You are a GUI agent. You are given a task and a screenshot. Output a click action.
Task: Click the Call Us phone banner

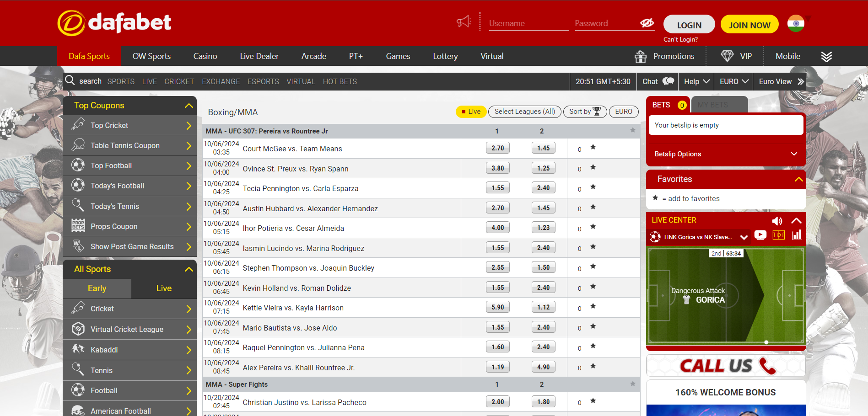(726, 365)
